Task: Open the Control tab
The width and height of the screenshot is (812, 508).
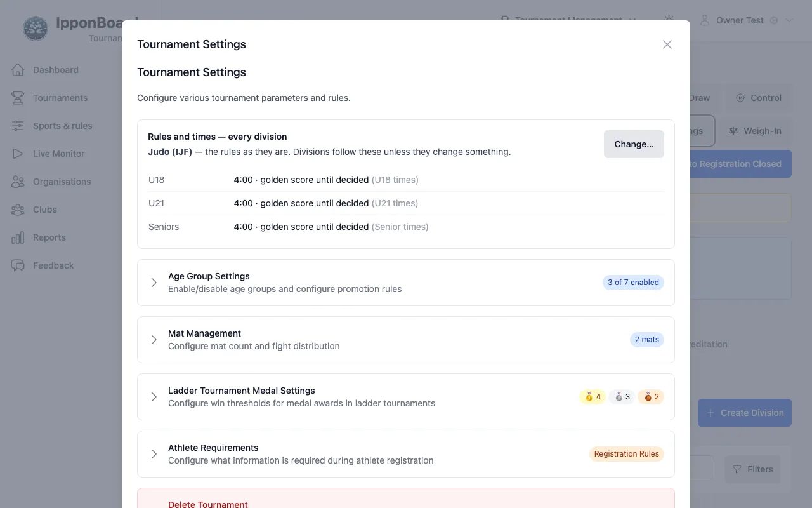Action: click(759, 98)
